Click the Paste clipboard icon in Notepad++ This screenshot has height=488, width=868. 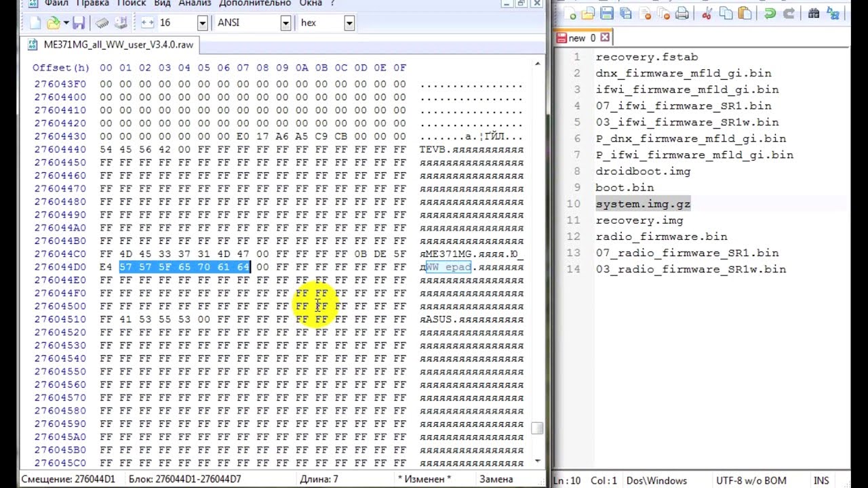click(x=745, y=14)
